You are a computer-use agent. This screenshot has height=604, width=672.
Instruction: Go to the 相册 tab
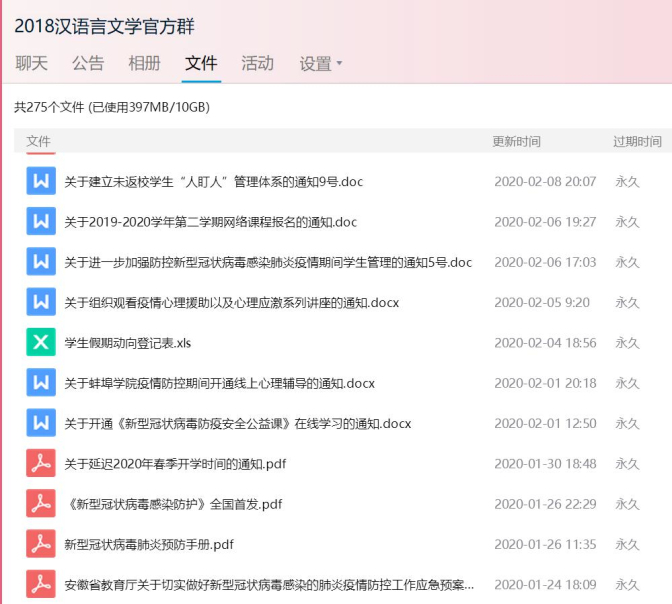point(144,64)
